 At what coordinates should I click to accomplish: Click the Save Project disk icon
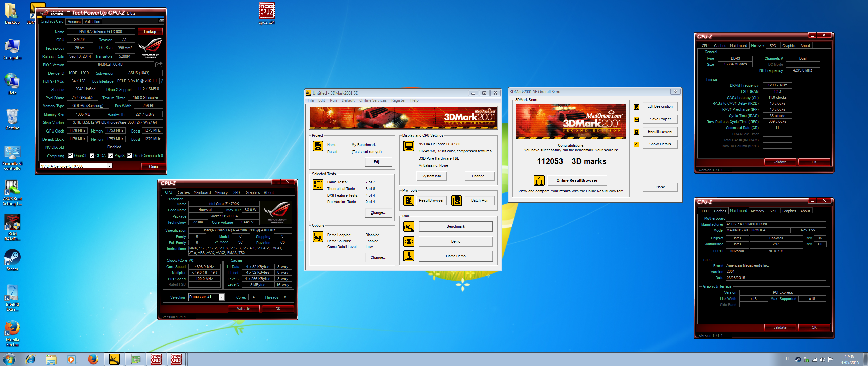click(x=637, y=120)
